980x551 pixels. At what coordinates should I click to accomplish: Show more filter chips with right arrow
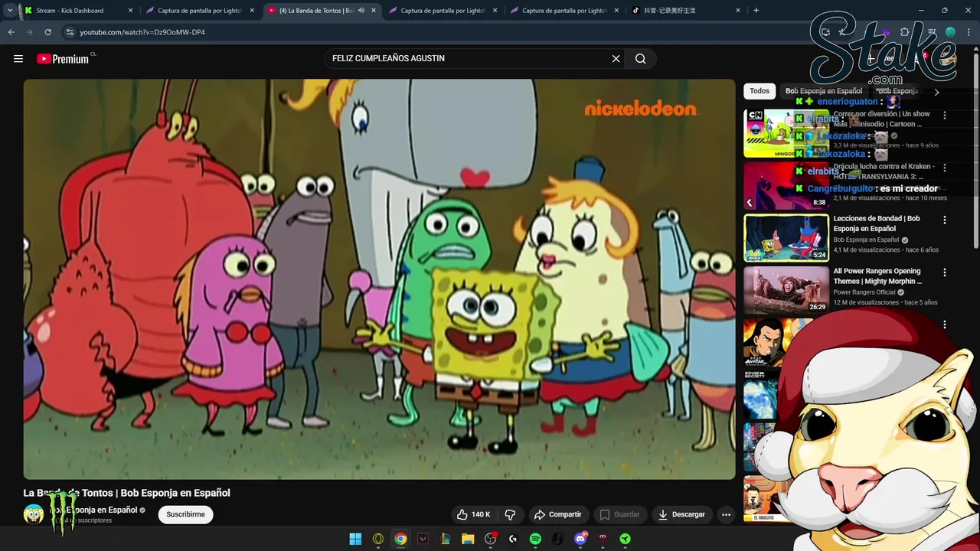[936, 92]
